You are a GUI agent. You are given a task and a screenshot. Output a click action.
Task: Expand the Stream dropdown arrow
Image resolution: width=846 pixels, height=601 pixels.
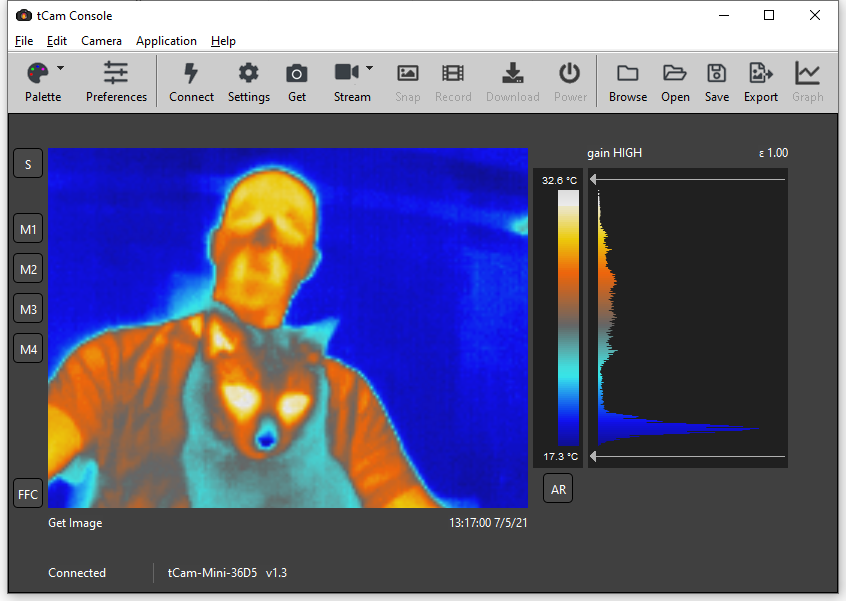(x=370, y=69)
